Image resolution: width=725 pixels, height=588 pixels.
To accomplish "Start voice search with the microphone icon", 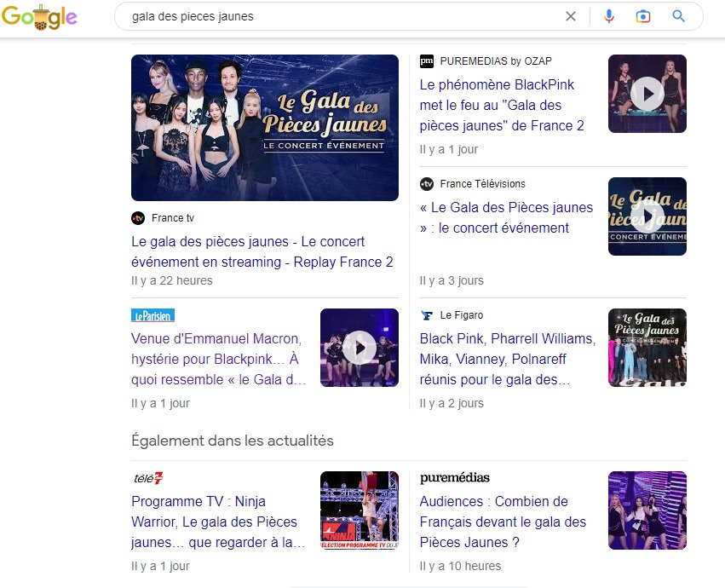I will click(x=609, y=17).
